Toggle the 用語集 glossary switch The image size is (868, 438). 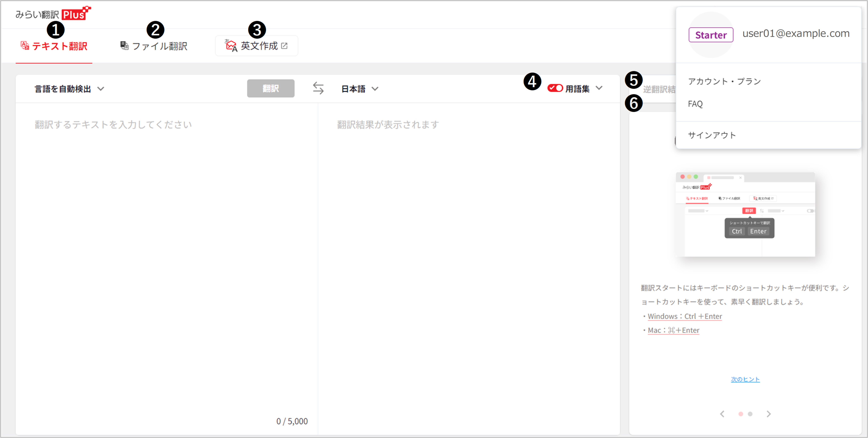[555, 88]
